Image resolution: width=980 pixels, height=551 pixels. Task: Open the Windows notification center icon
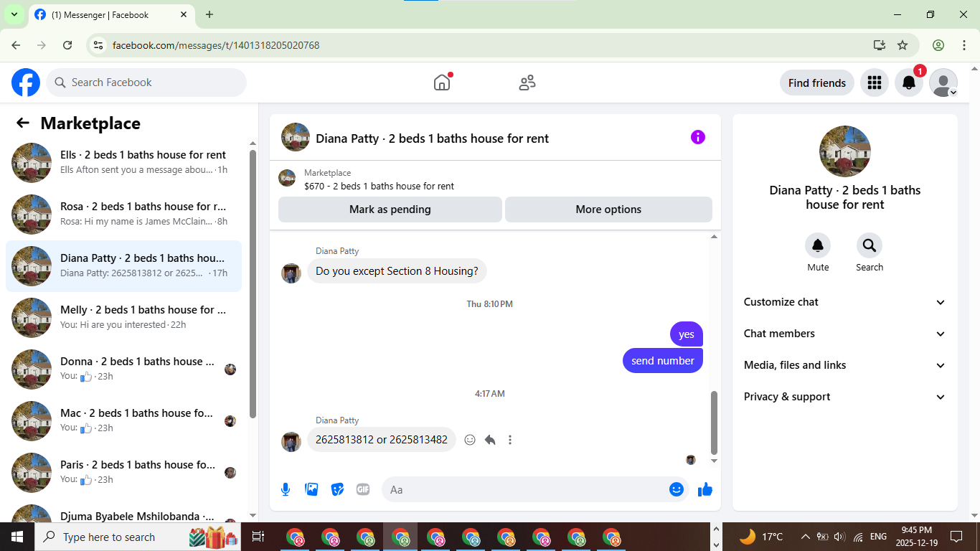click(x=956, y=537)
